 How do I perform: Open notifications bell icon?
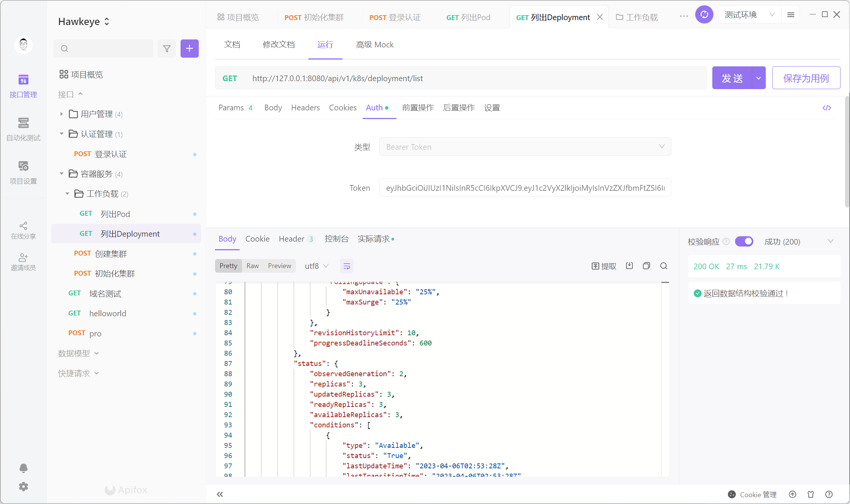tap(24, 468)
